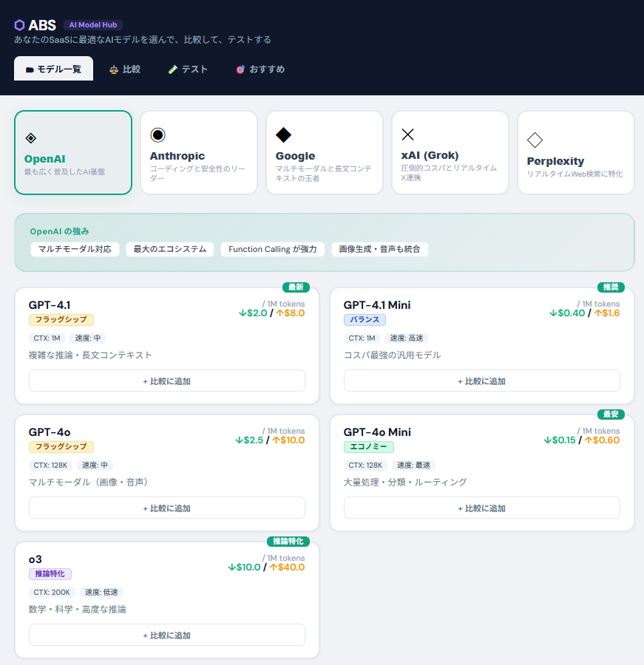Click CTX: 1M chip on GPT-4.1 card

pos(47,338)
